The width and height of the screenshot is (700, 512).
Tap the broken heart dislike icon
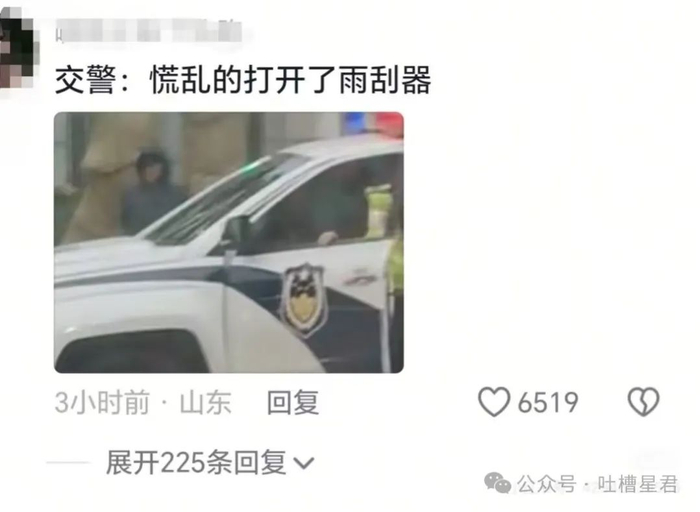pos(643,402)
